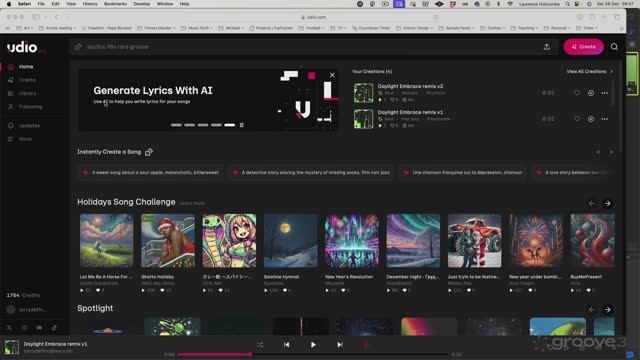The height and width of the screenshot is (360, 640).
Task: Skip to previous track in player
Action: 287,345
